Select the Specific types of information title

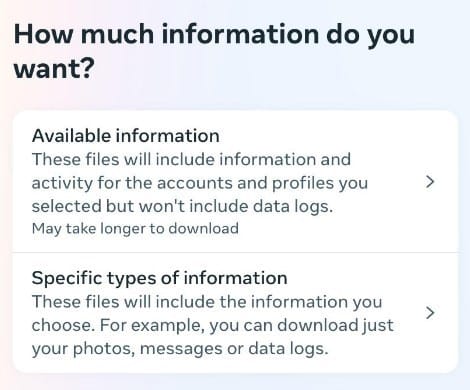(x=159, y=278)
